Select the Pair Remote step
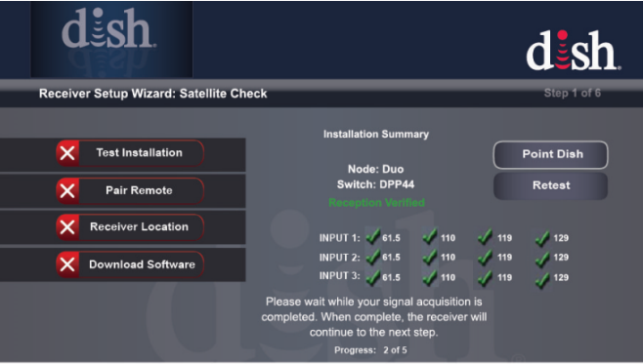Viewport: 643px width, 364px height. (x=130, y=191)
